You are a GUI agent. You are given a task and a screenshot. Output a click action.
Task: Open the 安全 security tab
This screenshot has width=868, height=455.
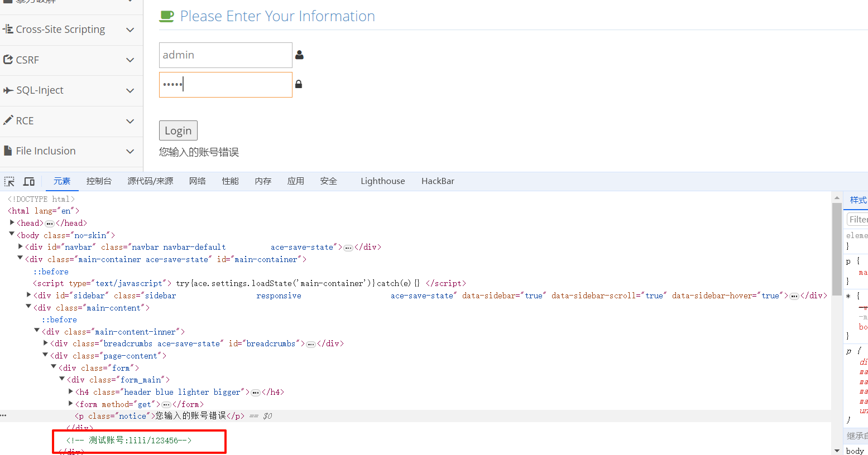[329, 181]
